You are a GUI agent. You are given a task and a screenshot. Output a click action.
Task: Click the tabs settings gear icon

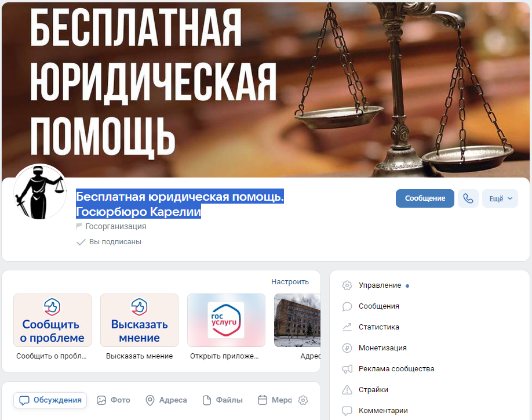303,400
